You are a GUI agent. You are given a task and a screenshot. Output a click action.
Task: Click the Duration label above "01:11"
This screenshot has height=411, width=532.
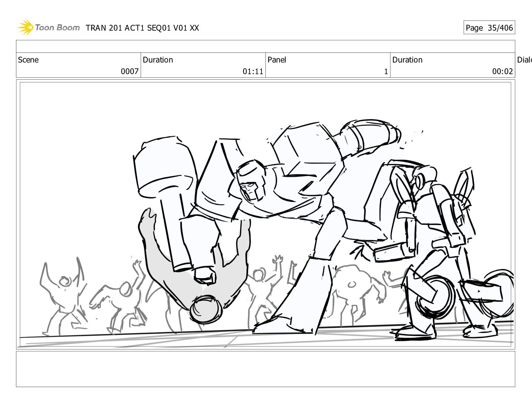[x=158, y=60]
